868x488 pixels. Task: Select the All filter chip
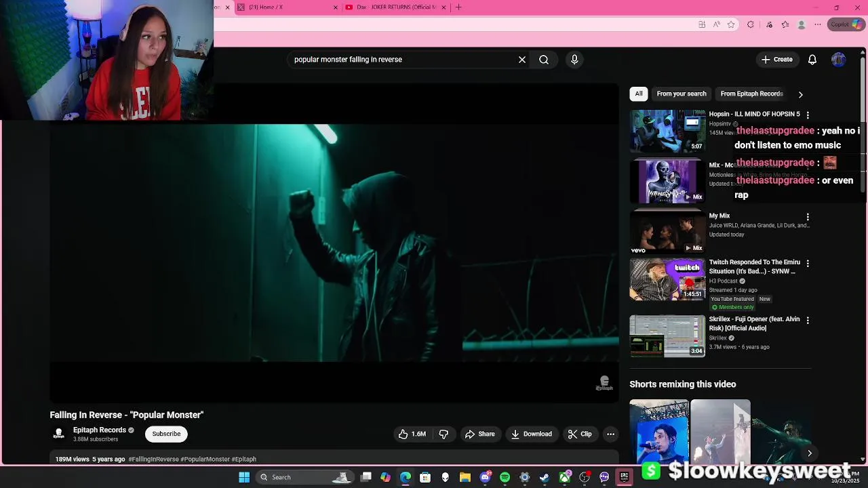click(639, 94)
